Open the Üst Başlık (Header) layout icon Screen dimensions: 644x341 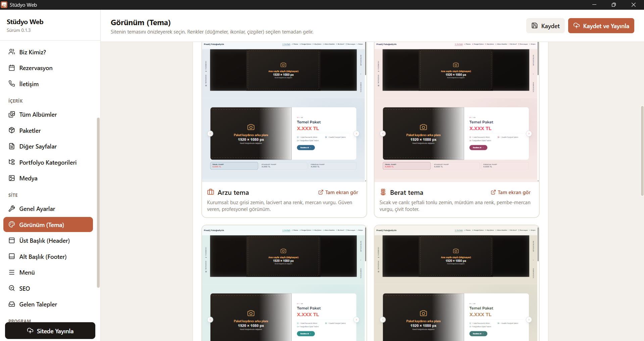pos(12,240)
